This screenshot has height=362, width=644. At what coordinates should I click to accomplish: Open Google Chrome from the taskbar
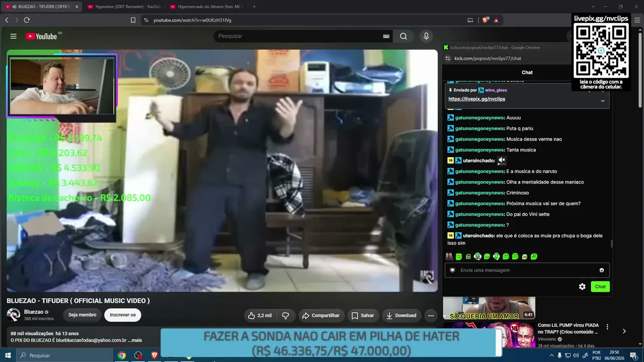pyautogui.click(x=122, y=355)
